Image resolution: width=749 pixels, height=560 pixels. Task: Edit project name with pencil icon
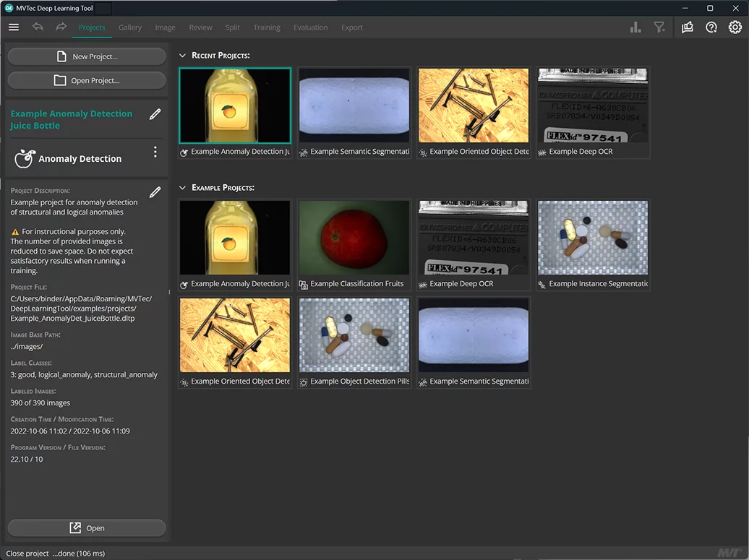(155, 114)
